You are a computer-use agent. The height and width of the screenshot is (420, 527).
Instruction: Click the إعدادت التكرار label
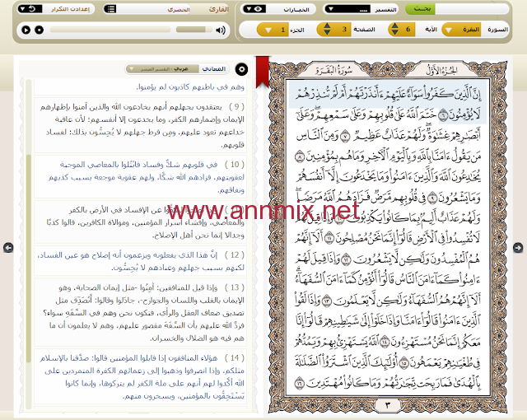[70, 9]
